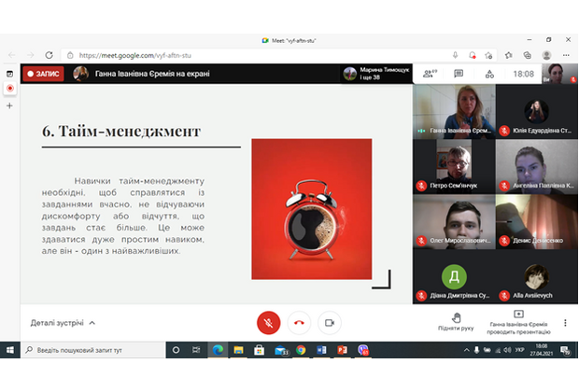579x392 pixels.
Task: Click the Windows taskbar search box
Action: click(x=89, y=350)
